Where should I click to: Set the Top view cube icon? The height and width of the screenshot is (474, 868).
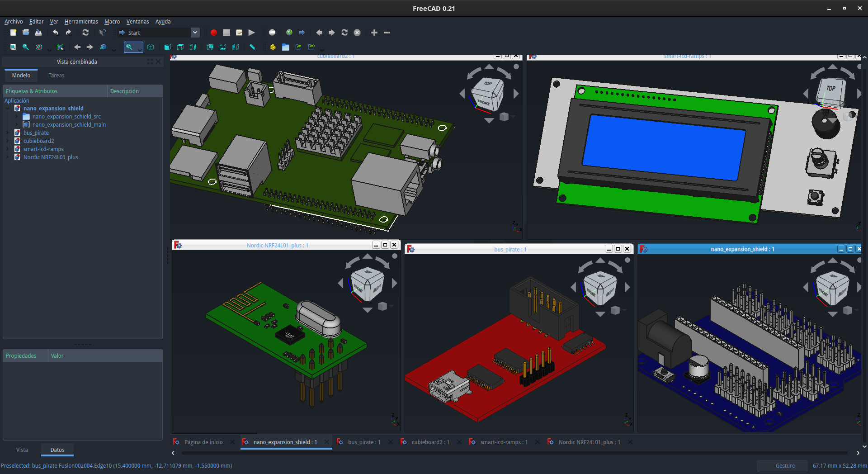[180, 47]
